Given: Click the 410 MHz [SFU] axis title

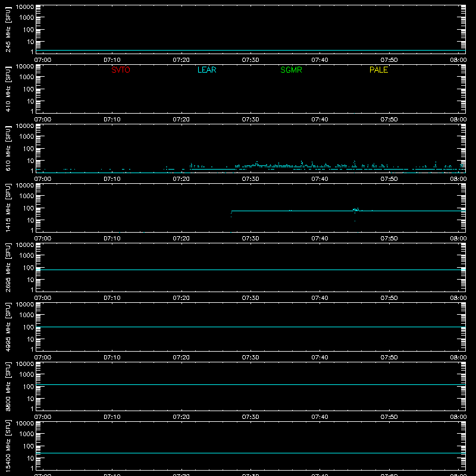Looking at the screenshot, I should pyautogui.click(x=8, y=89).
